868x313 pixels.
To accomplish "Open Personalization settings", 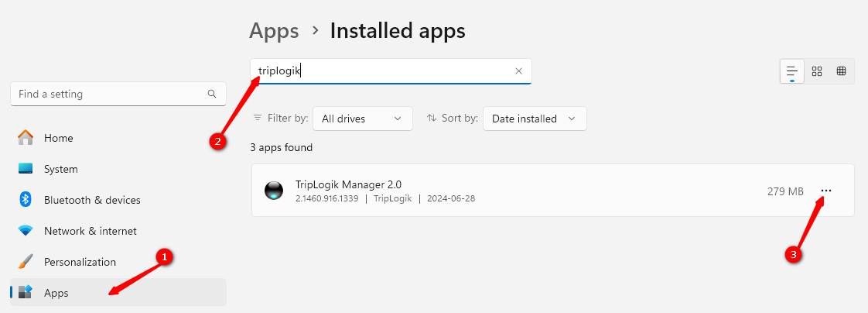I will (118, 262).
